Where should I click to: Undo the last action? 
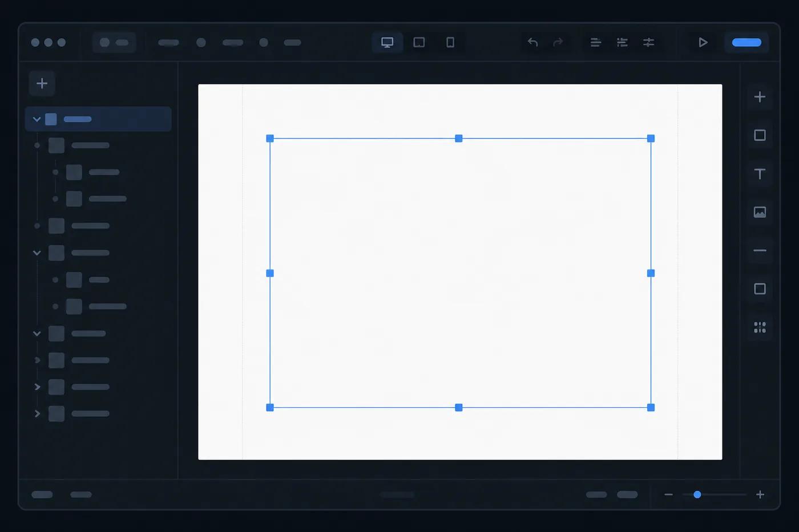click(x=532, y=42)
